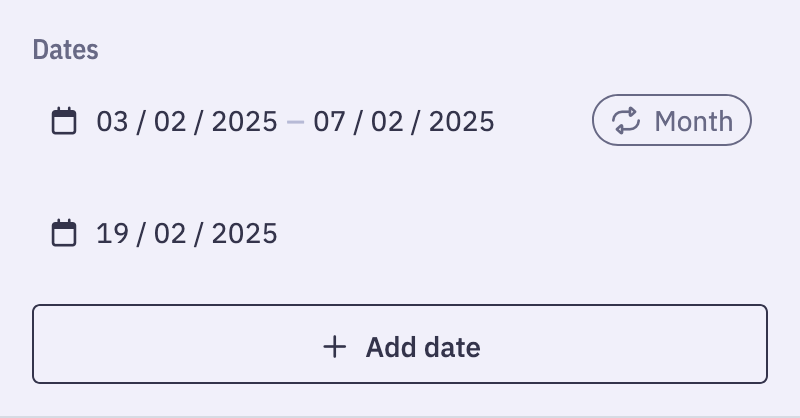The image size is (800, 418).
Task: Select month 02 of the start date
Action: [x=170, y=121]
